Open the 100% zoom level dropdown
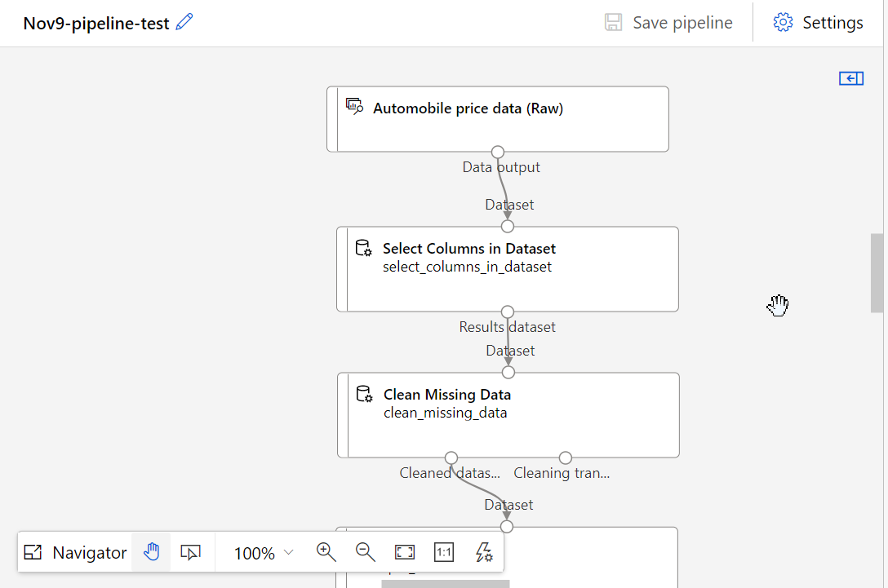 [x=264, y=553]
